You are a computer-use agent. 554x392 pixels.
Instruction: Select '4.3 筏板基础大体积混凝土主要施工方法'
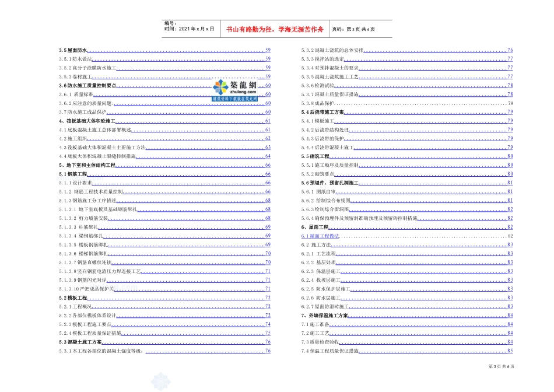[x=164, y=148]
